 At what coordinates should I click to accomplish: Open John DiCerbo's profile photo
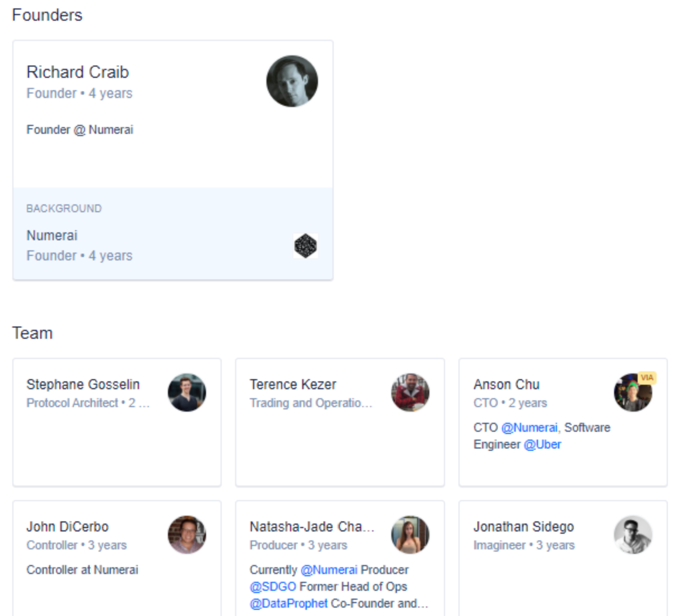(187, 535)
